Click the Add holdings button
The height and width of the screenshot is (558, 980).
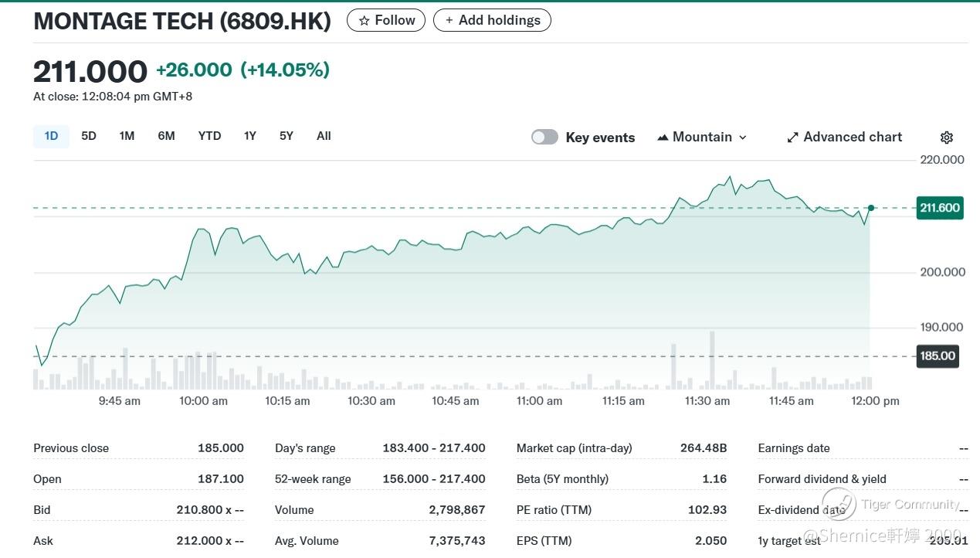tap(492, 21)
